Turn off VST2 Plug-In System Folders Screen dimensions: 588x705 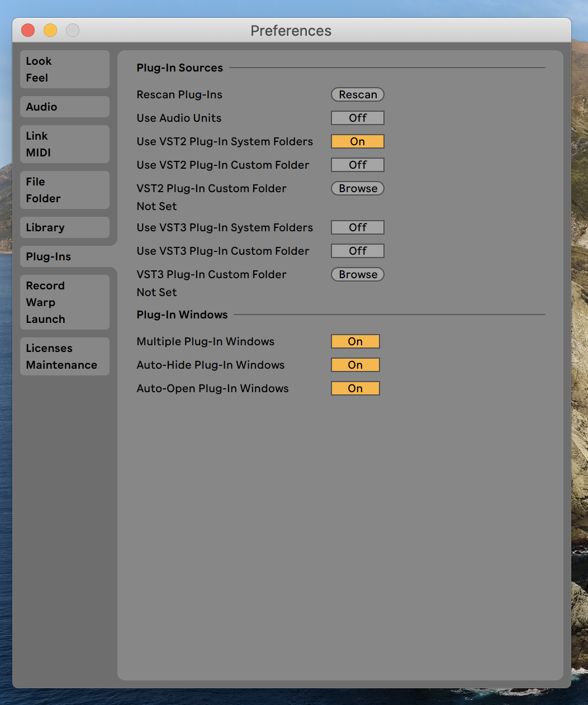tap(358, 141)
